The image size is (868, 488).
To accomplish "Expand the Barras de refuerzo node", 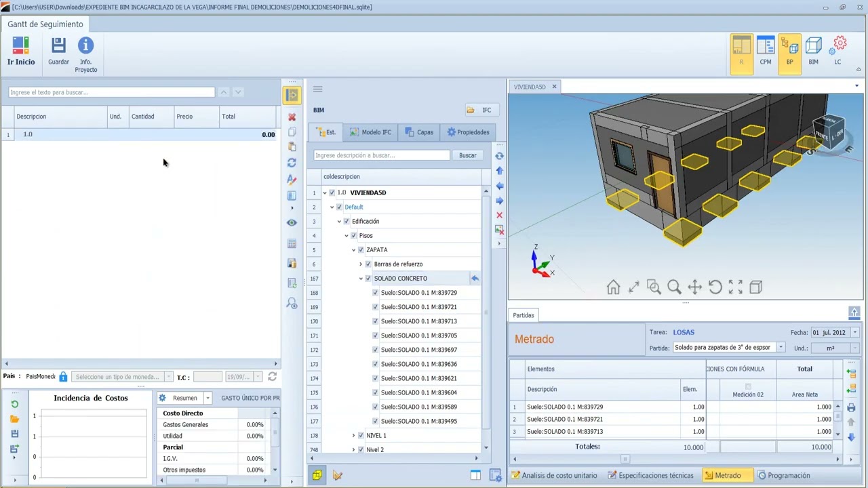I will click(361, 264).
